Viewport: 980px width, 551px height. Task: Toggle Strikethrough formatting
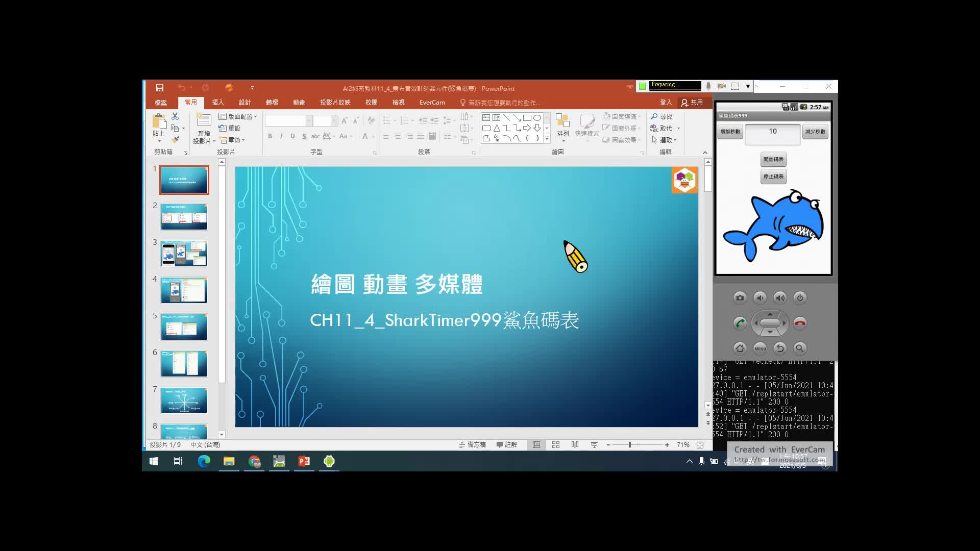pos(315,136)
